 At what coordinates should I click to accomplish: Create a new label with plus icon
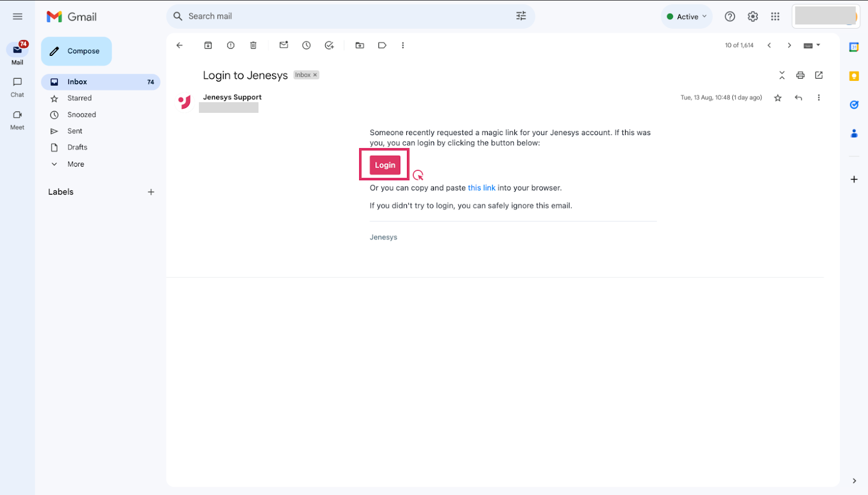(151, 192)
